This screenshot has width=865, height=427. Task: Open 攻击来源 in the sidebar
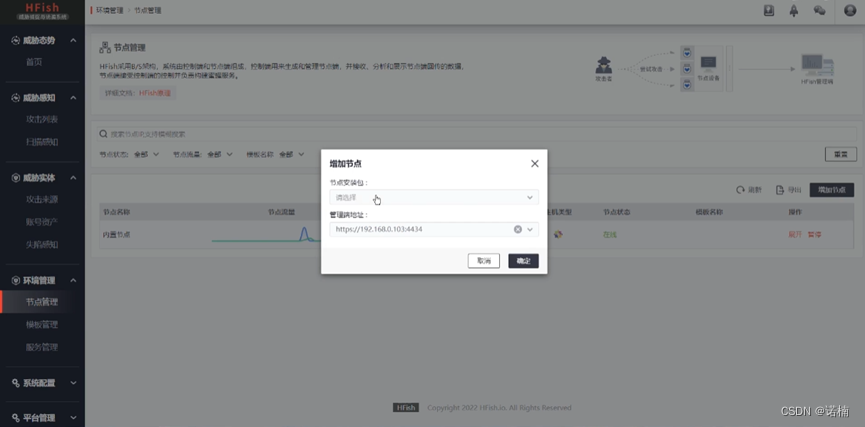point(42,200)
